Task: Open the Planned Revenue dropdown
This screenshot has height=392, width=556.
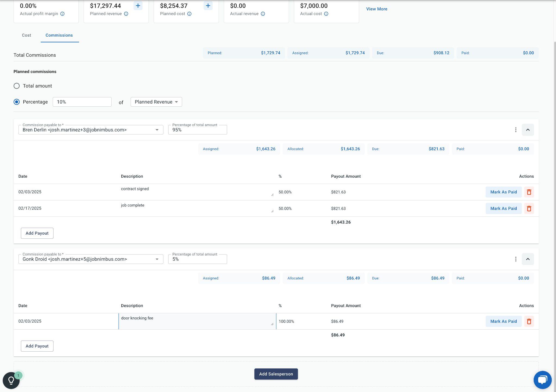Action: (156, 102)
